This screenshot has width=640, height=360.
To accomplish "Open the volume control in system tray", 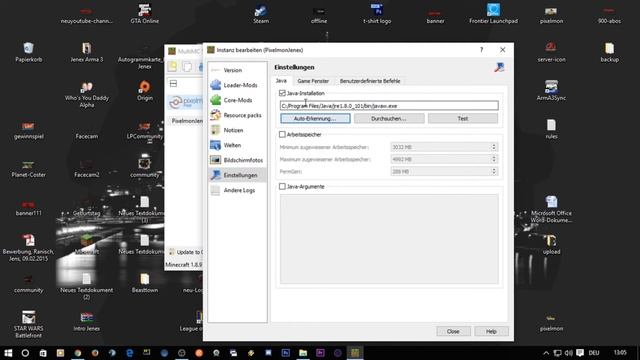I will [x=569, y=353].
